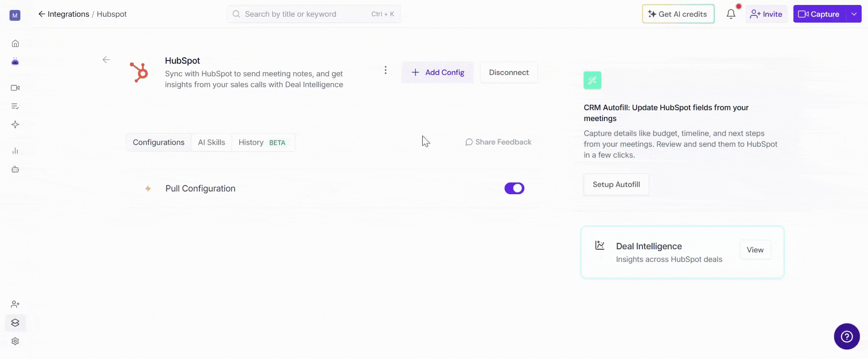Go back to Integrations breadcrumb
Image resolution: width=868 pixels, height=359 pixels.
pos(64,14)
